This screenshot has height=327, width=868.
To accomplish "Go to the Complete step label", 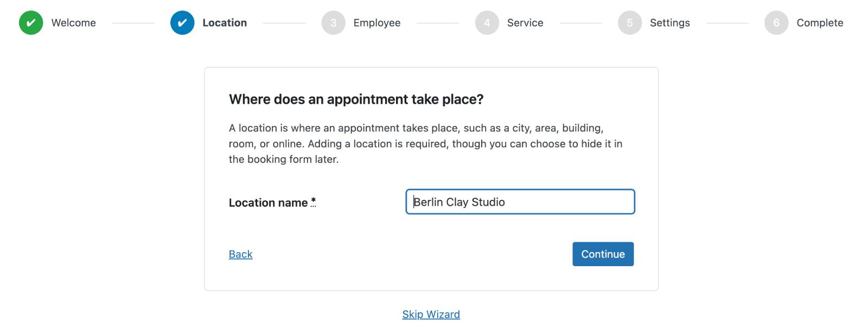I will click(x=820, y=23).
